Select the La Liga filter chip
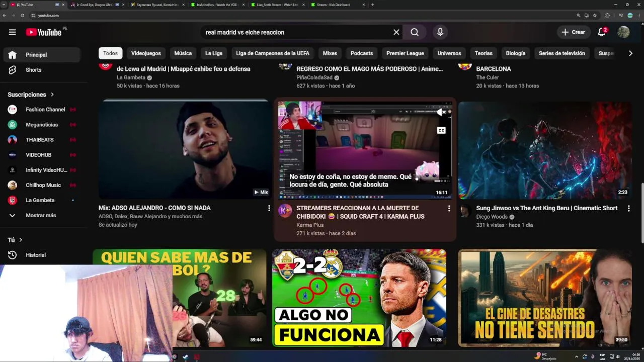The image size is (644, 362). (214, 53)
